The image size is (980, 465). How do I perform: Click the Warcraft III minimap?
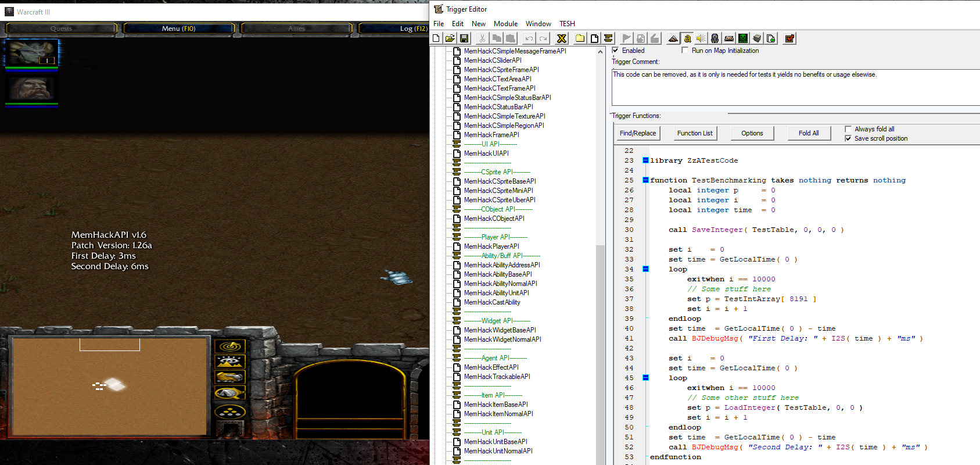pyautogui.click(x=110, y=386)
